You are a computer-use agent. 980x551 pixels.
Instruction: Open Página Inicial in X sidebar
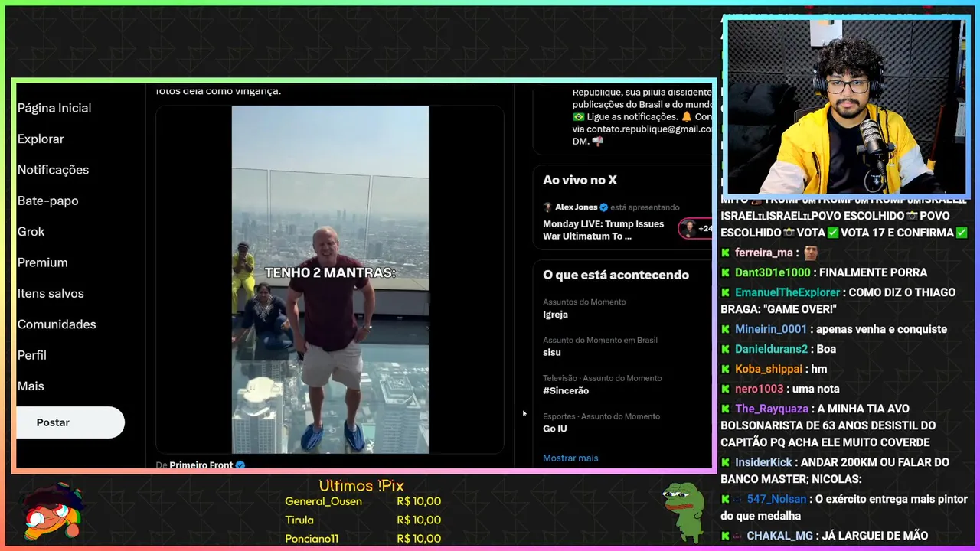[x=54, y=108]
